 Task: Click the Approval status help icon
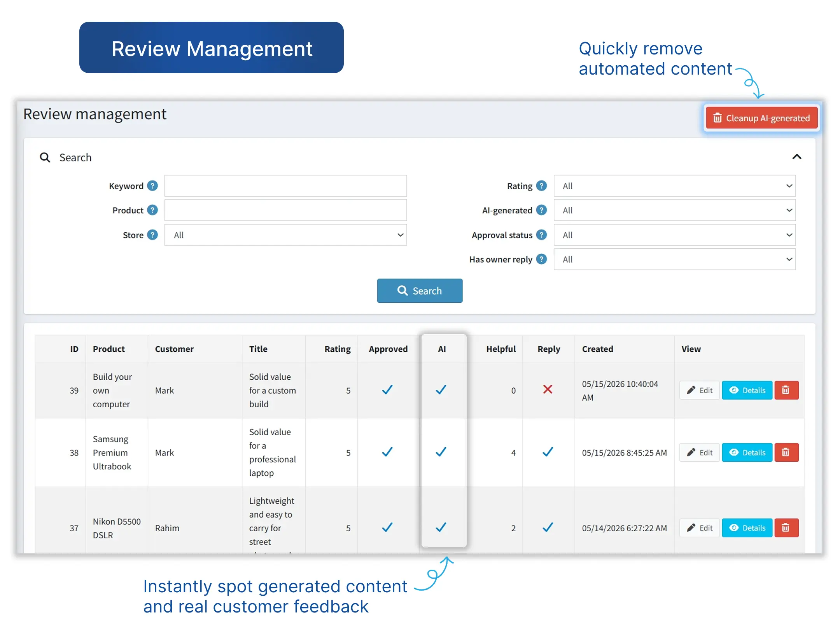click(541, 235)
